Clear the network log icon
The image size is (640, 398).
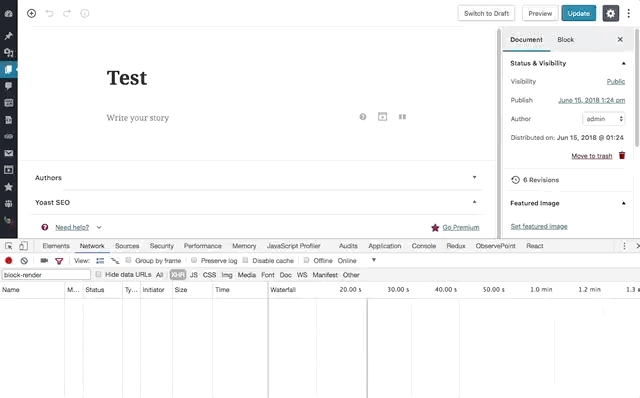[x=24, y=260]
